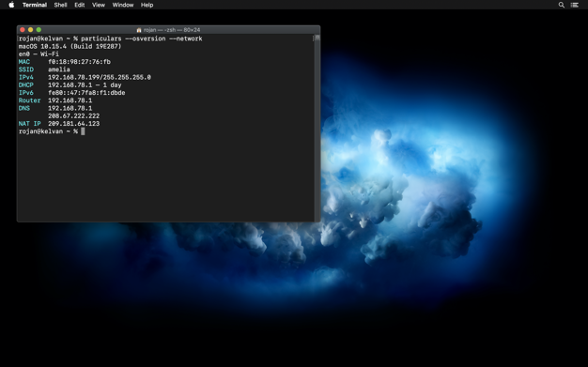The image size is (588, 367).
Task: Close the Terminal window with red button
Action: tap(23, 30)
